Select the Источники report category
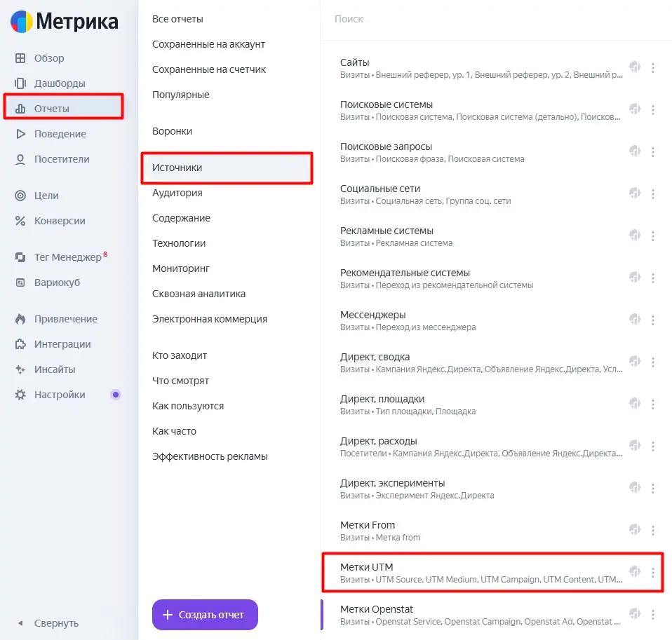Viewport: 672px width, 640px height. click(x=177, y=168)
